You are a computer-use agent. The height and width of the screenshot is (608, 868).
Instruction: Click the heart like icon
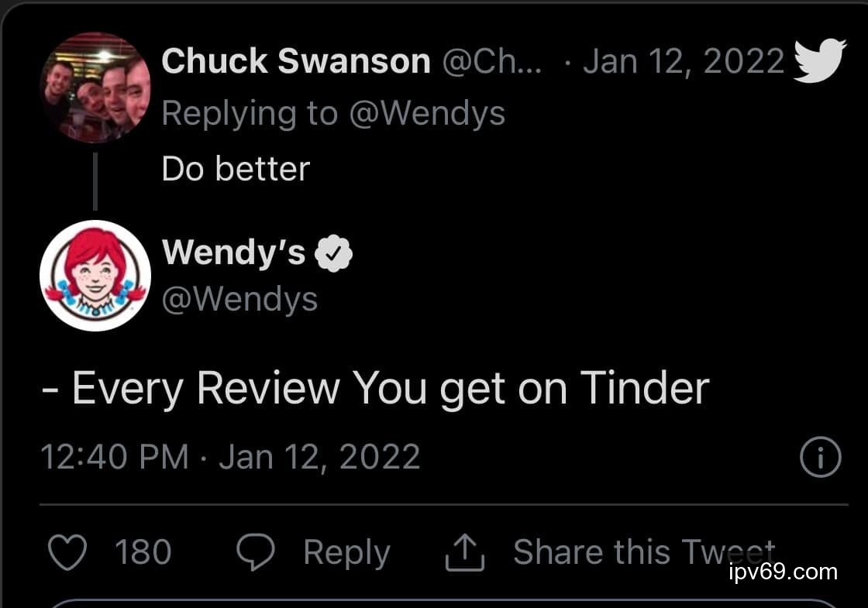pos(67,552)
